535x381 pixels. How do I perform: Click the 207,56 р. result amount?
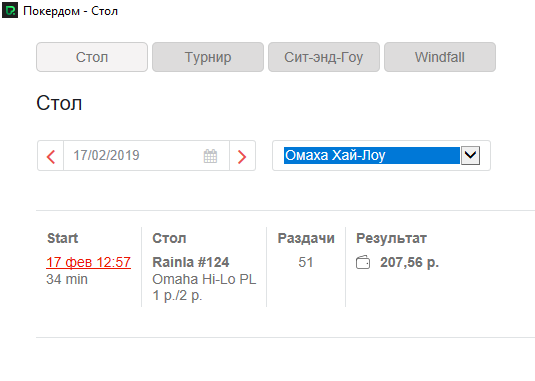point(409,262)
